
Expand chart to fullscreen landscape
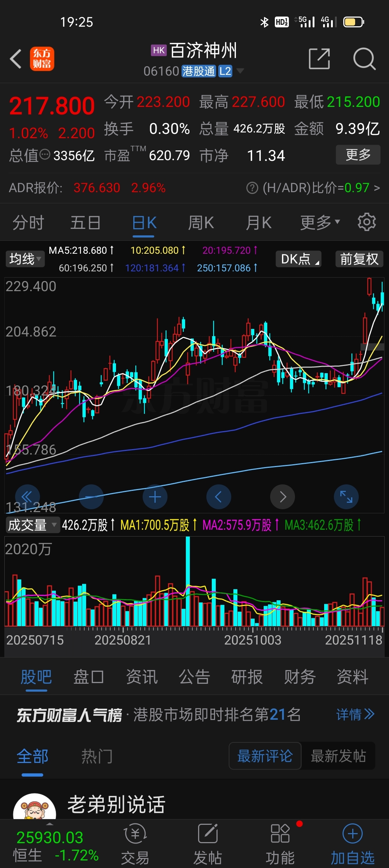346,497
